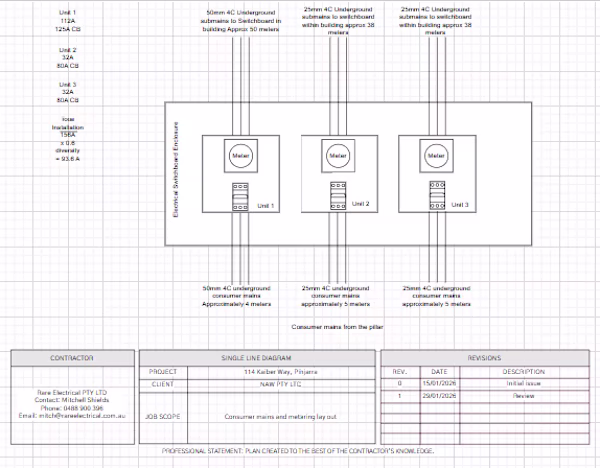Click the circuit breaker symbol beside Unit 1
The height and width of the screenshot is (468, 600).
pyautogui.click(x=240, y=197)
